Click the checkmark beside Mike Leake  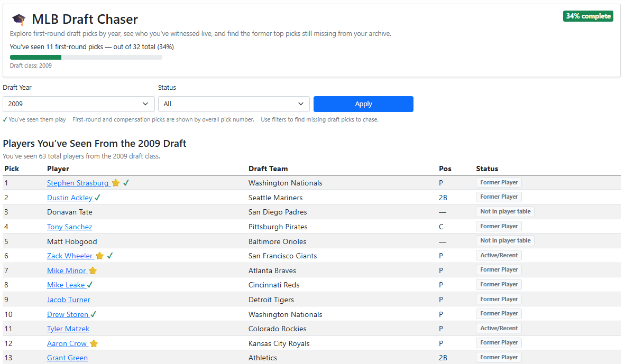tap(90, 285)
